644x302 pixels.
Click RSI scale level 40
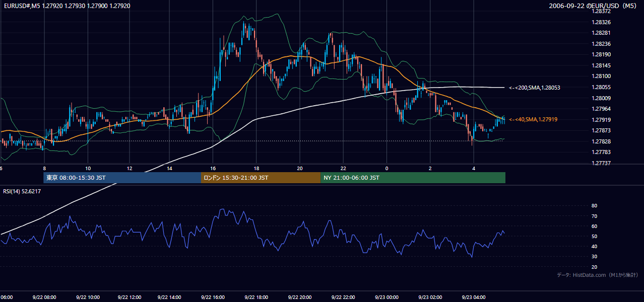[x=594, y=246]
